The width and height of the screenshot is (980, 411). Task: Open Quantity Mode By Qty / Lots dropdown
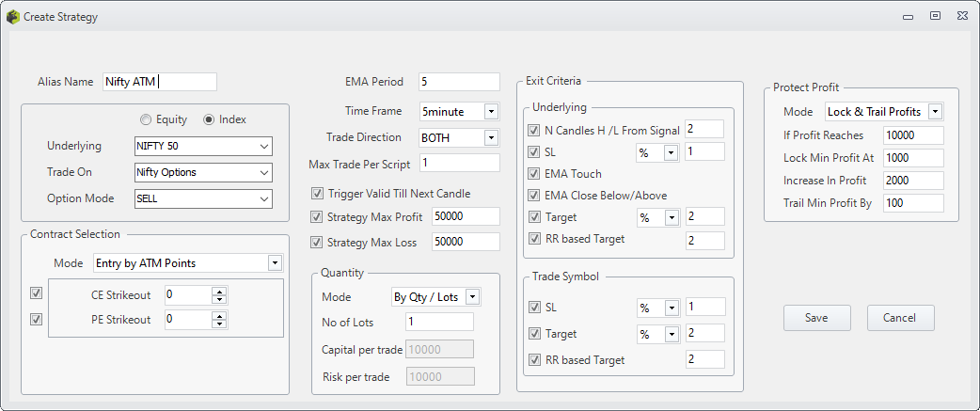[x=435, y=297]
